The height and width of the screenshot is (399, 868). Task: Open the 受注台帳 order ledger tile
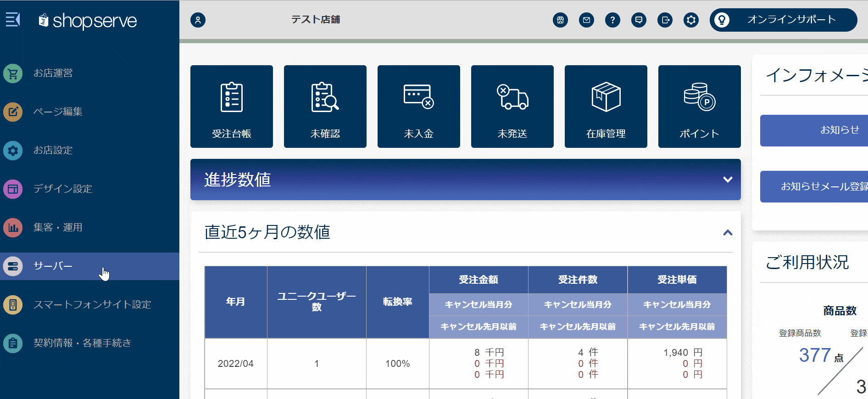point(232,107)
